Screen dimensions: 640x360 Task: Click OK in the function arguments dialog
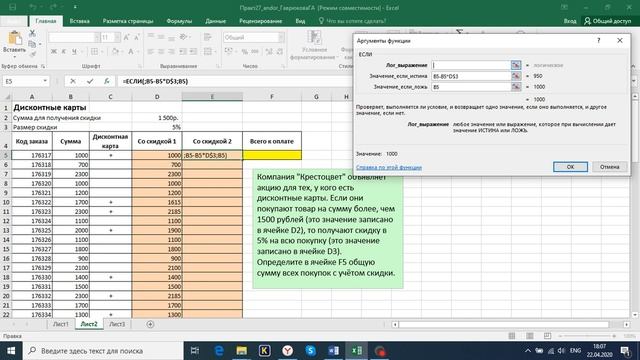coord(570,167)
